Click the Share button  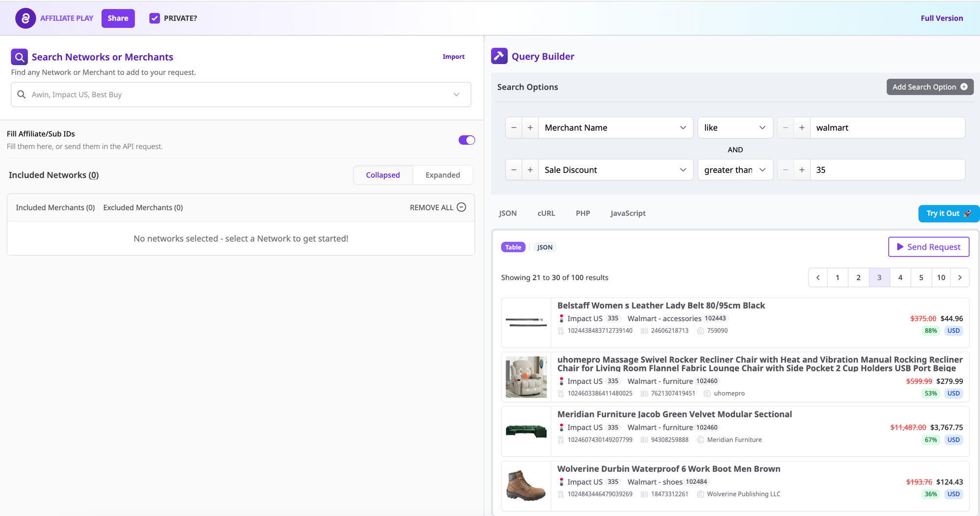pyautogui.click(x=118, y=18)
